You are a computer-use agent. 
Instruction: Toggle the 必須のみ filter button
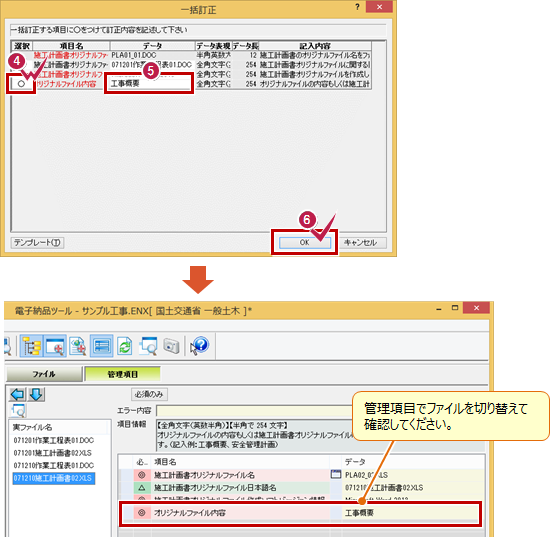pyautogui.click(x=149, y=394)
